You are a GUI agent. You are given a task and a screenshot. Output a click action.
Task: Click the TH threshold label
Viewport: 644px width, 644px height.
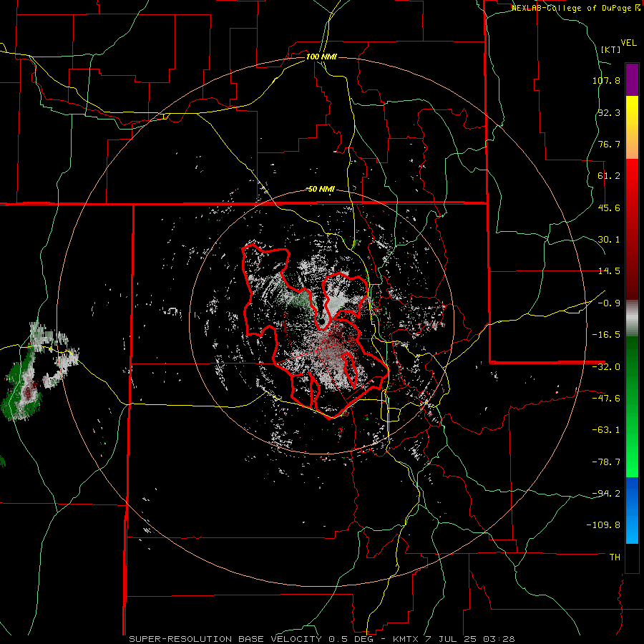pyautogui.click(x=615, y=557)
